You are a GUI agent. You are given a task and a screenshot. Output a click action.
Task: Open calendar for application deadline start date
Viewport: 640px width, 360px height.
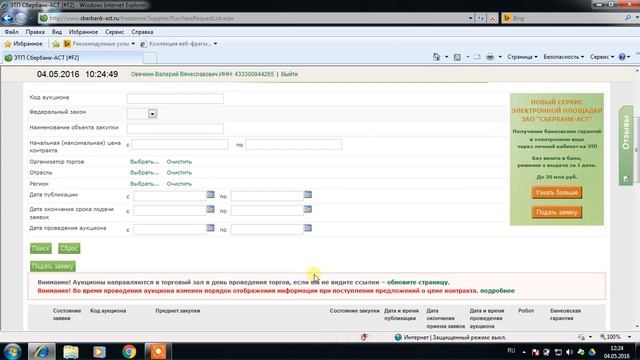coord(210,209)
